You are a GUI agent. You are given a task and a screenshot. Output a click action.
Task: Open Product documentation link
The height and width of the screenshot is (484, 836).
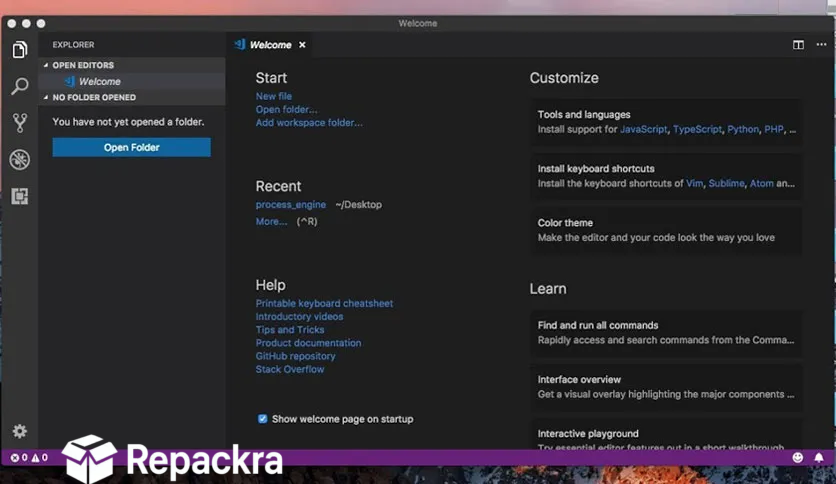pyautogui.click(x=308, y=343)
